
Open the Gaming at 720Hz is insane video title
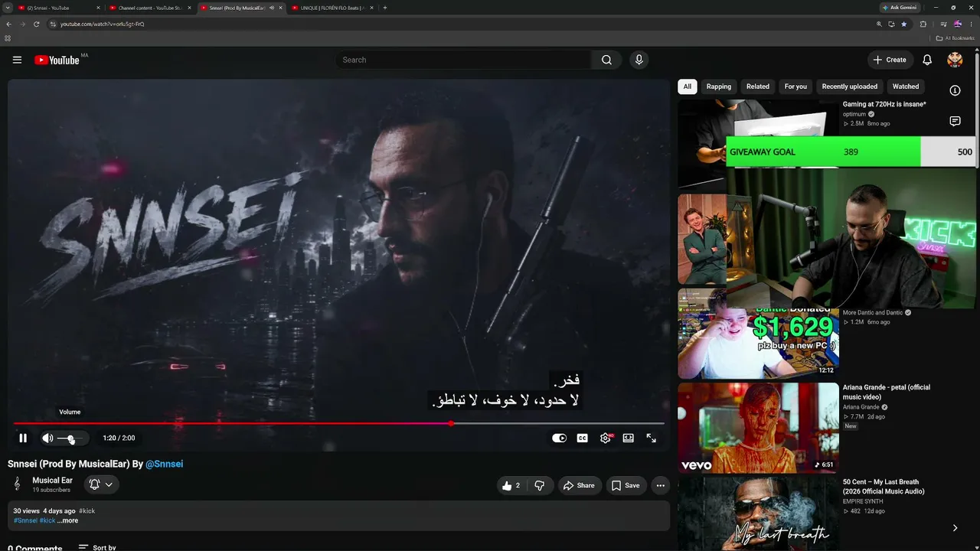[884, 104]
